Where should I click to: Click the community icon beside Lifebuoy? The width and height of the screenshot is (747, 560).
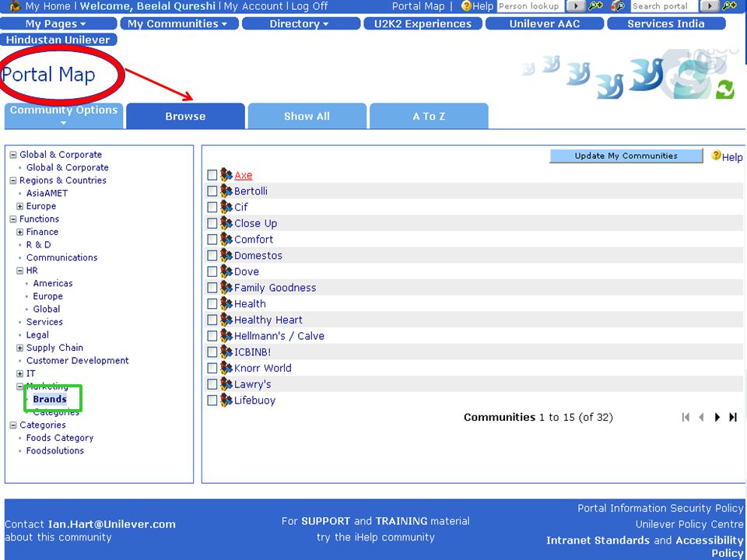click(226, 400)
